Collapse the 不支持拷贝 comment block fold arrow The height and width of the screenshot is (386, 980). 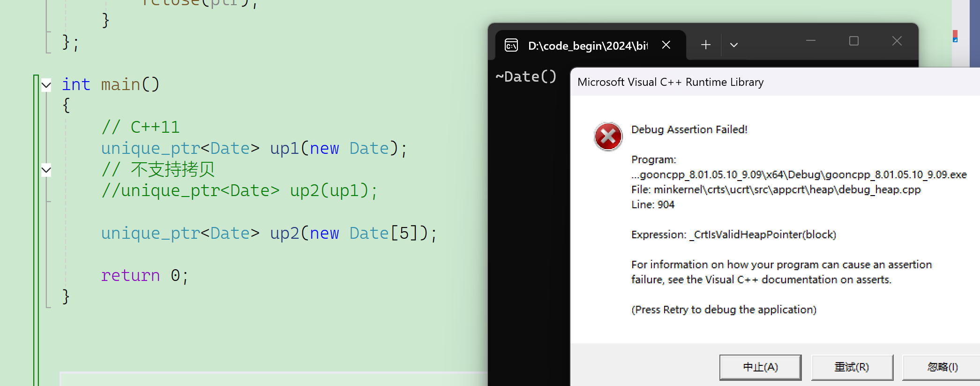(x=46, y=170)
